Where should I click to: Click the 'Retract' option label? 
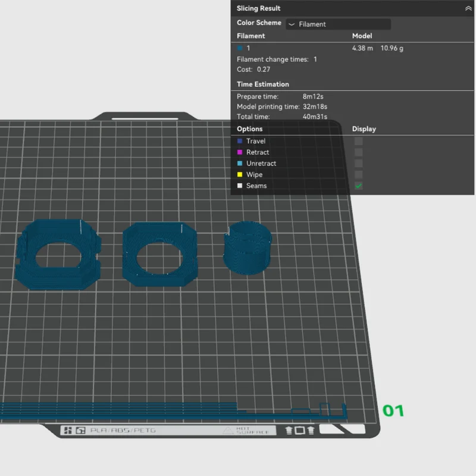[258, 152]
